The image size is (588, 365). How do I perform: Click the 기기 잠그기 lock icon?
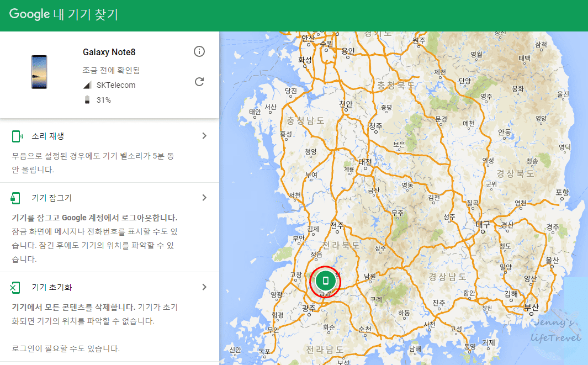(x=15, y=198)
